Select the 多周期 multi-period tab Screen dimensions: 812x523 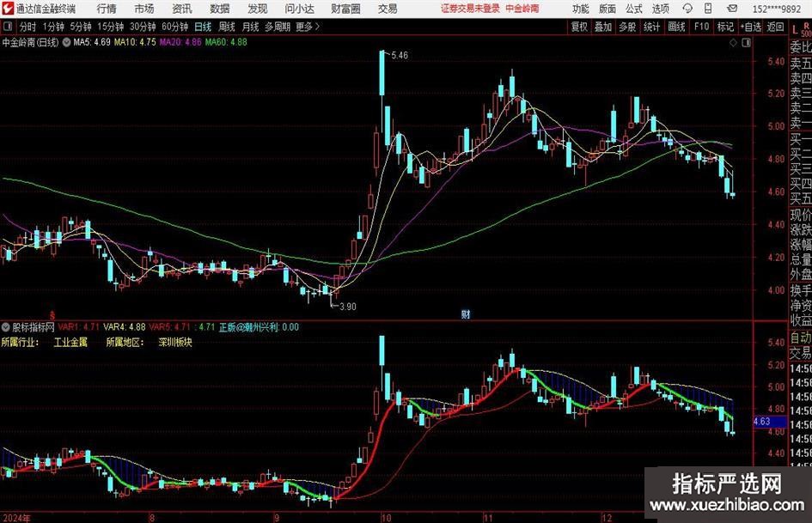[278, 27]
